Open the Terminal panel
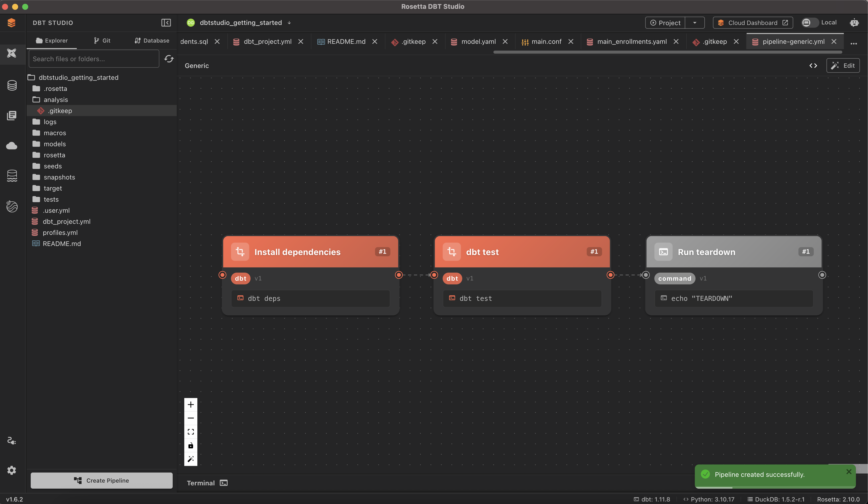The image size is (868, 504). click(207, 483)
